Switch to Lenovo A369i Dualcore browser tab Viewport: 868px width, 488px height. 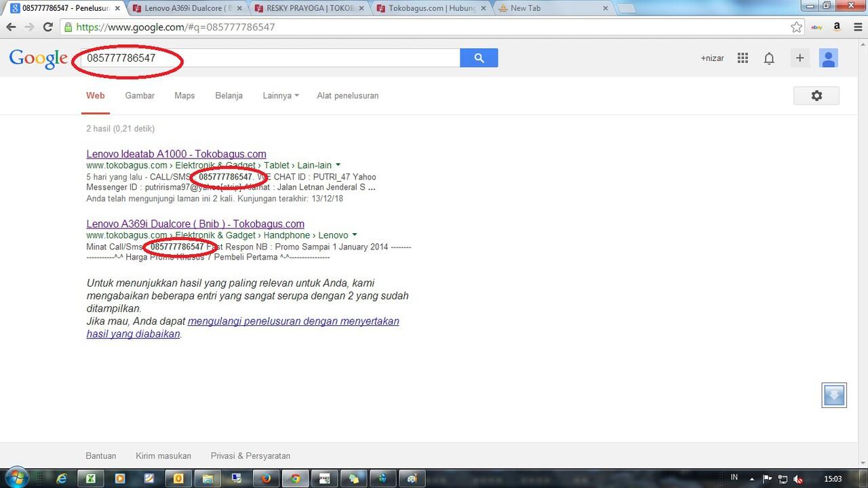click(186, 8)
